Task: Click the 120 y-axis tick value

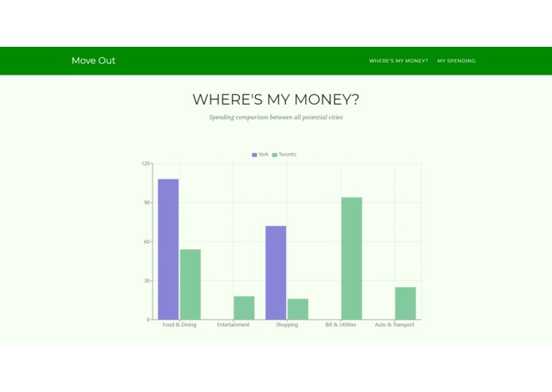Action: (145, 163)
